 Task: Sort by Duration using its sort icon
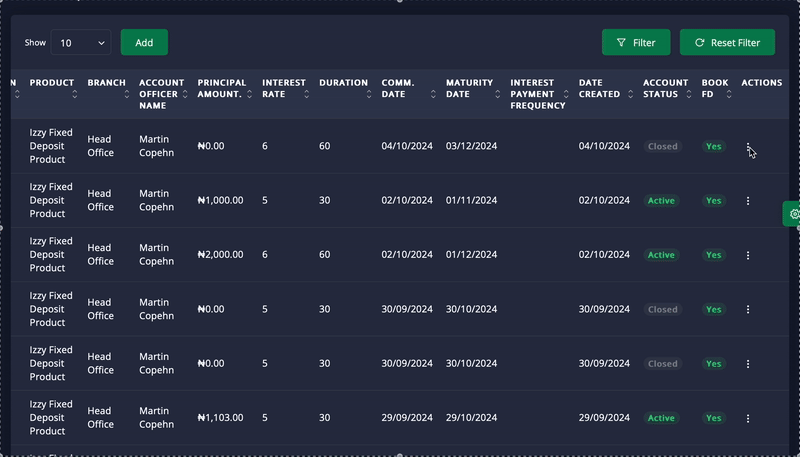coord(370,94)
